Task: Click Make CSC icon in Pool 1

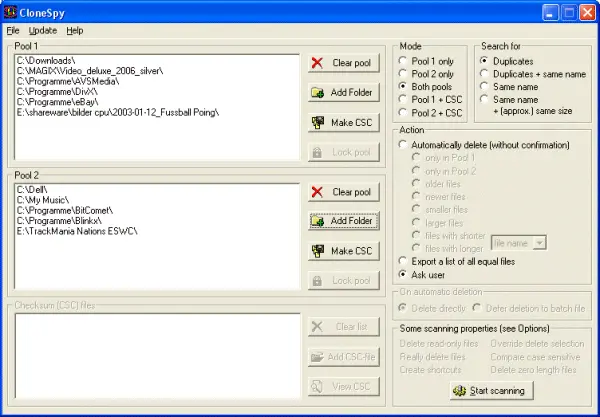Action: [318, 122]
